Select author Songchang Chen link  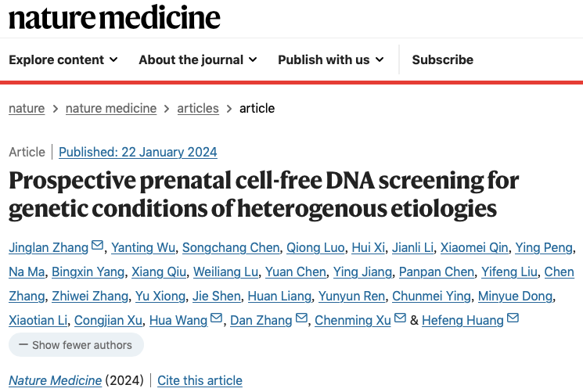coord(231,248)
